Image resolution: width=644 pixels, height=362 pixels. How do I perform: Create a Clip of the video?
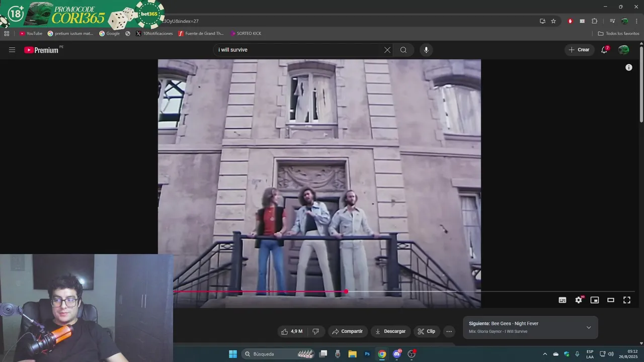[427, 331]
